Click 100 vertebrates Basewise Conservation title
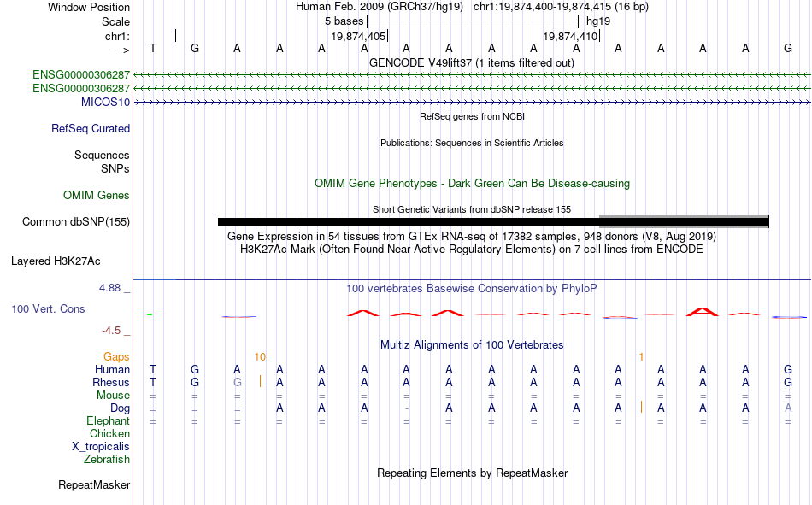This screenshot has width=812, height=505. 472,289
